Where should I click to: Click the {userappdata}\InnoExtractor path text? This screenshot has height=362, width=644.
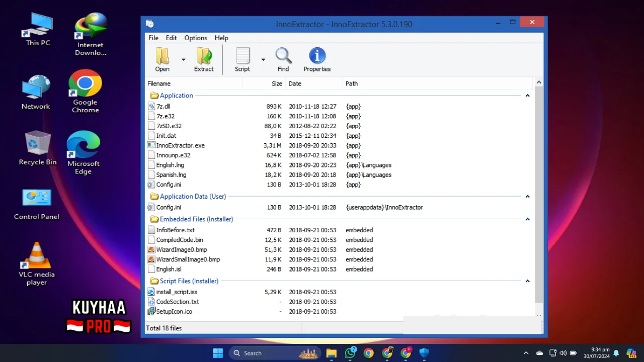384,207
